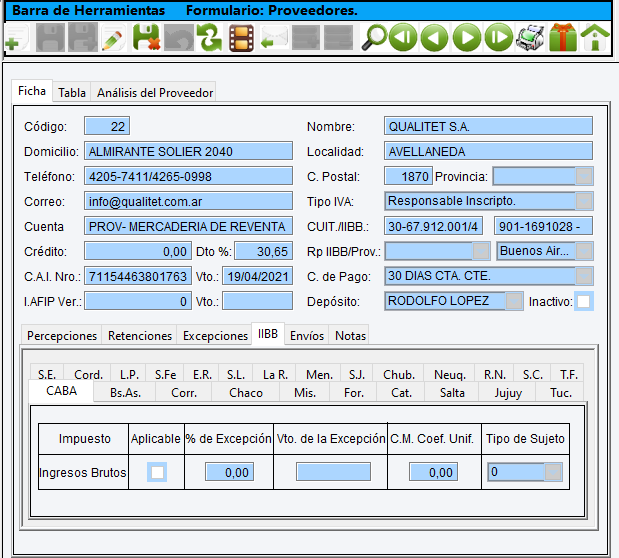Click the Dto % field
Screen dimensions: 619x558
point(264,251)
